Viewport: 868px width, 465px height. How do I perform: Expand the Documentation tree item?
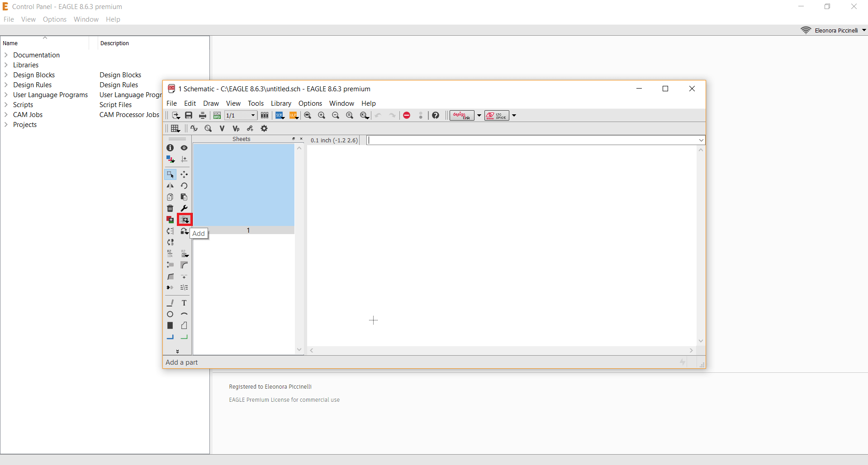click(x=6, y=55)
